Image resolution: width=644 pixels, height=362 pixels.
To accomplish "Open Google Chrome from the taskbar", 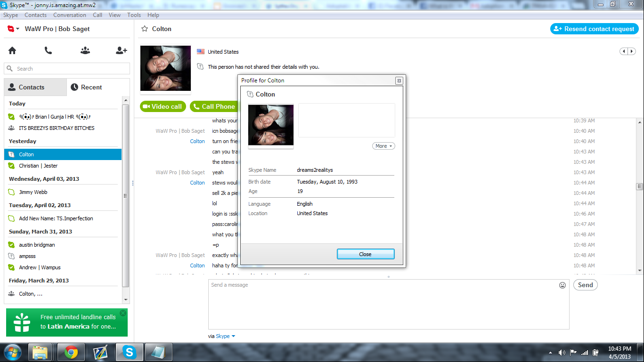I will [x=71, y=352].
